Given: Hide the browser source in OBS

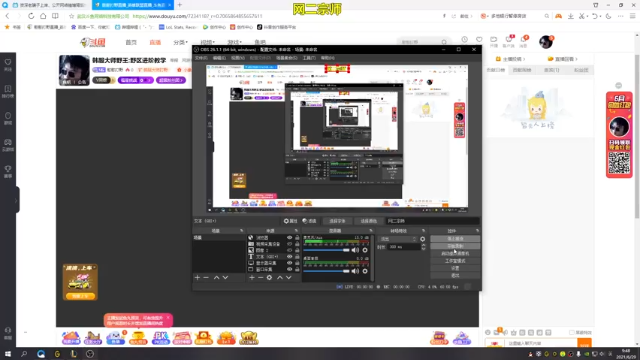Looking at the screenshot, I should tap(289, 238).
